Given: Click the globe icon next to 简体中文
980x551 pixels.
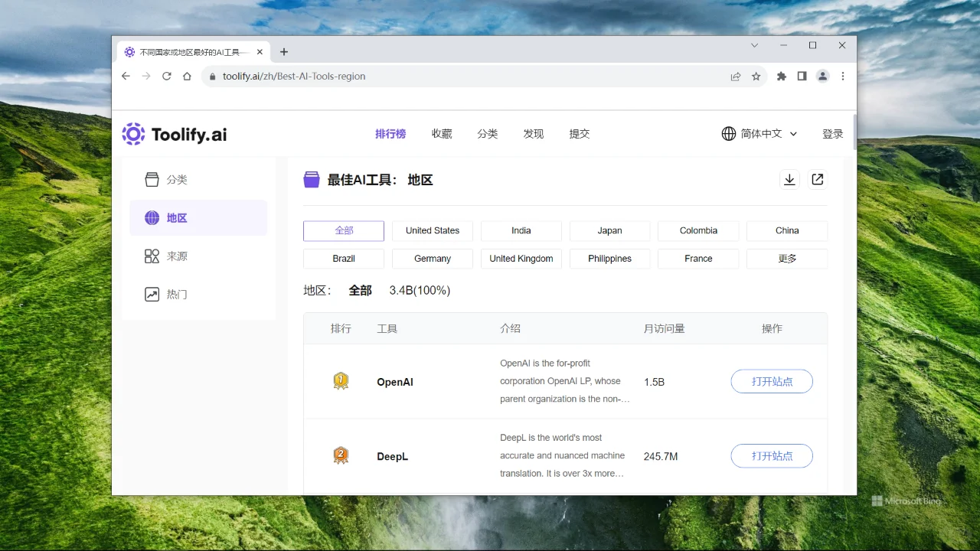Looking at the screenshot, I should (728, 133).
